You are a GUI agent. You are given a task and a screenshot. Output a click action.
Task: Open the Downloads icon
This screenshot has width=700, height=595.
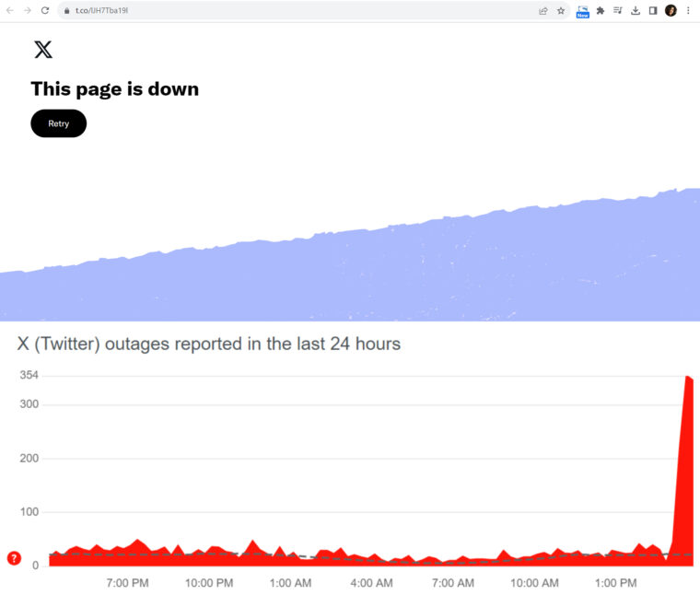pos(636,11)
